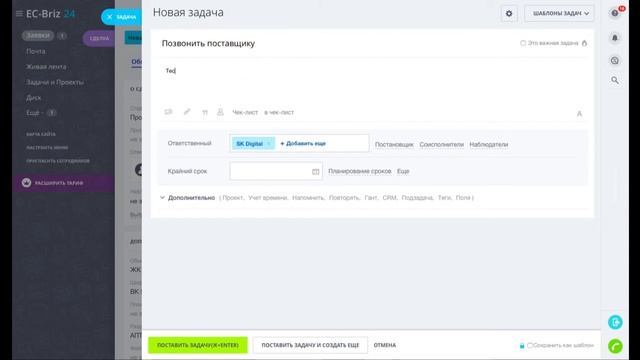Viewport: 640px width, 360px height.
Task: Select 'Заявки' in left sidebar
Action: [x=38, y=36]
